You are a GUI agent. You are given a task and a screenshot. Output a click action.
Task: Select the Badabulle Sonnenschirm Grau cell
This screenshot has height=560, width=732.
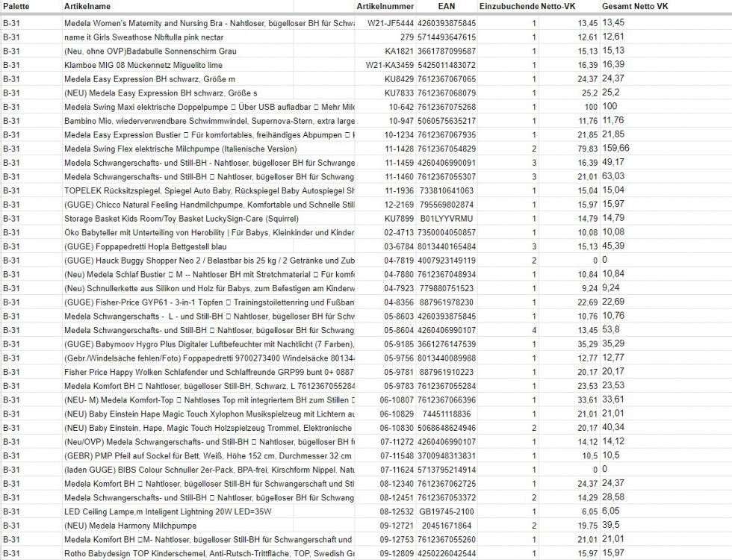(150, 52)
